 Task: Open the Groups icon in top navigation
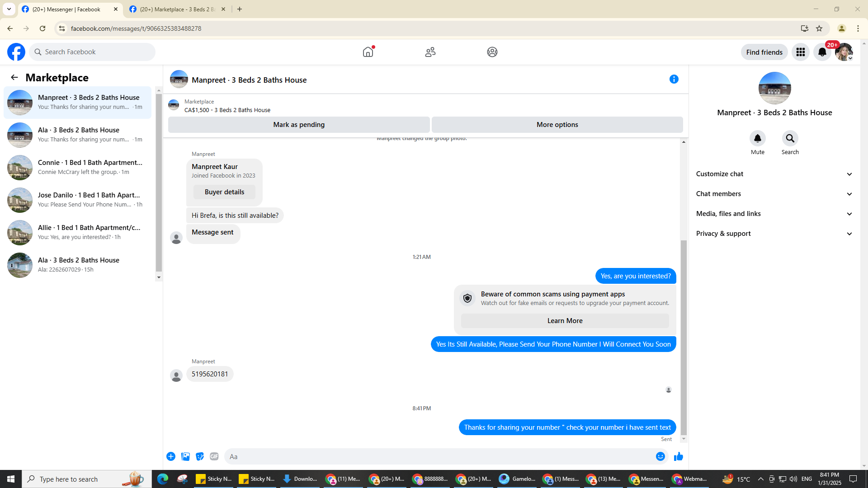tap(492, 52)
